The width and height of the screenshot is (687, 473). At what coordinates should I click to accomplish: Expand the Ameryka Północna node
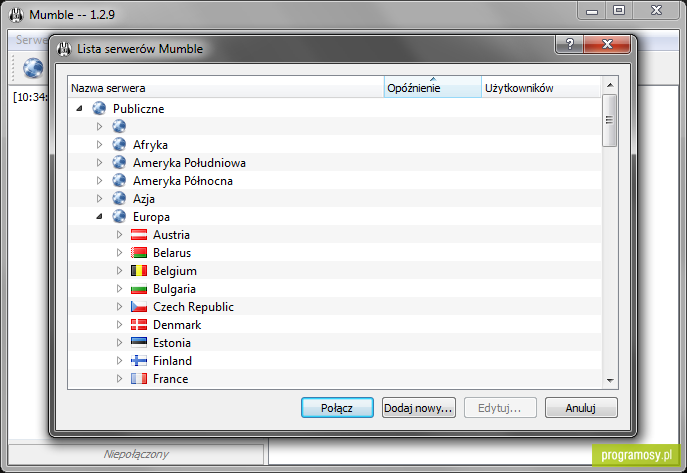pyautogui.click(x=99, y=180)
